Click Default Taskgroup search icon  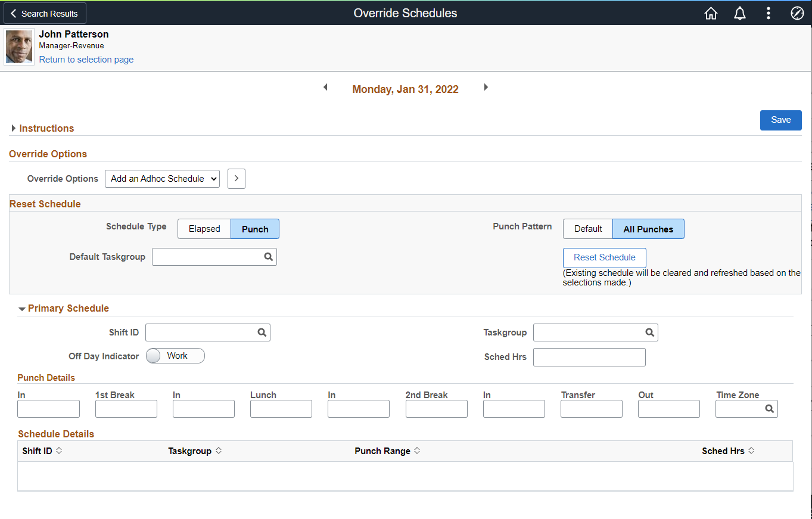click(269, 257)
